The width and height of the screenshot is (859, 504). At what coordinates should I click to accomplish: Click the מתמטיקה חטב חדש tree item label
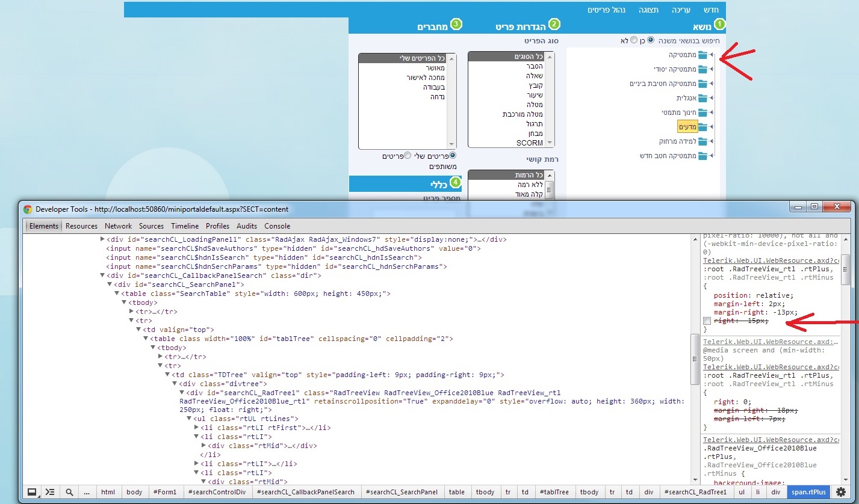[668, 156]
